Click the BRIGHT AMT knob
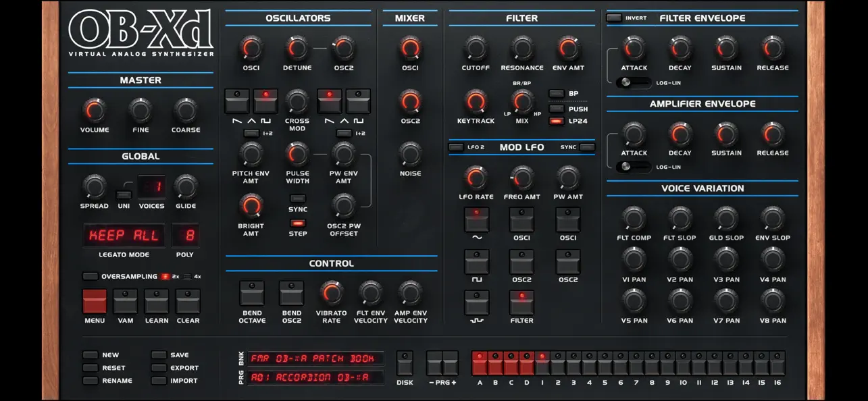The image size is (868, 401). 251,206
